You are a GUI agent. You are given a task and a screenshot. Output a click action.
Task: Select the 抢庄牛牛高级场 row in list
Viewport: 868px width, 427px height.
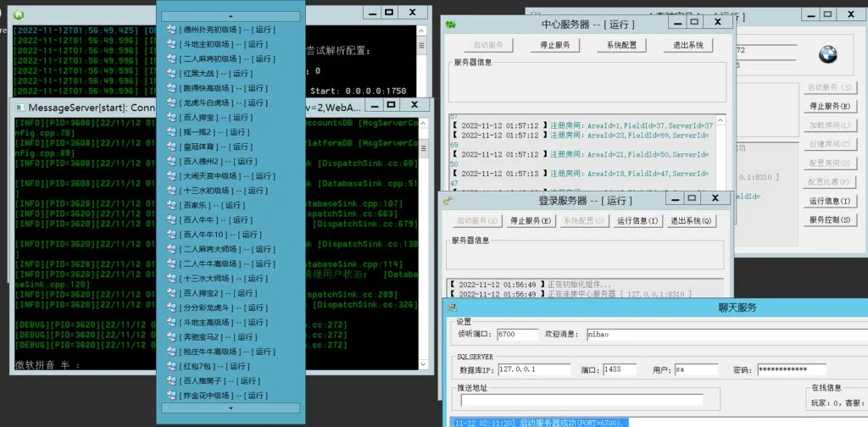click(231, 352)
